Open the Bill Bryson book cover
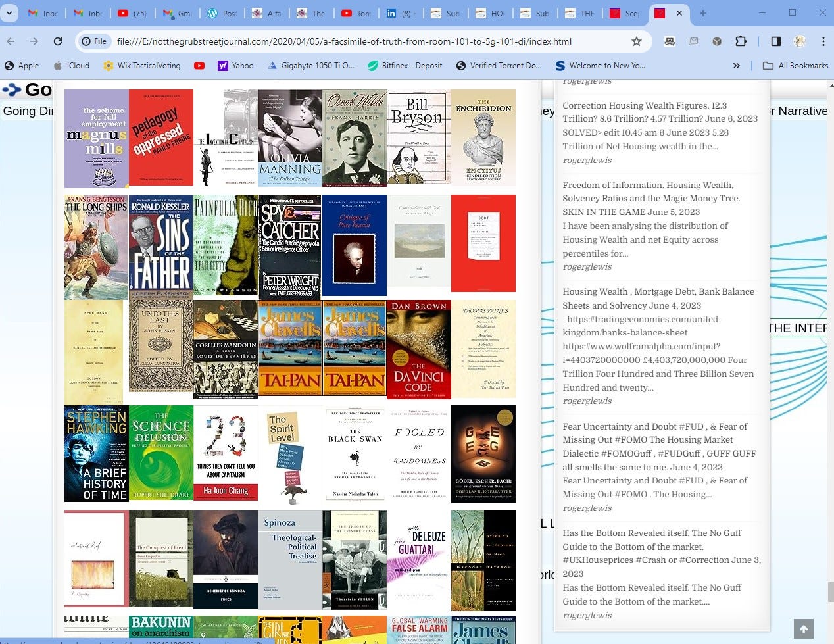834x644 pixels. [x=419, y=137]
